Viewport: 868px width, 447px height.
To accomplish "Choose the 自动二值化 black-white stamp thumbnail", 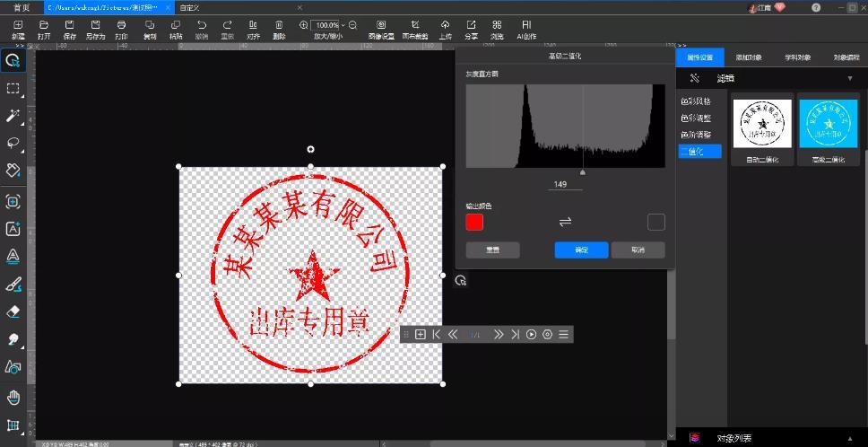I will (762, 124).
